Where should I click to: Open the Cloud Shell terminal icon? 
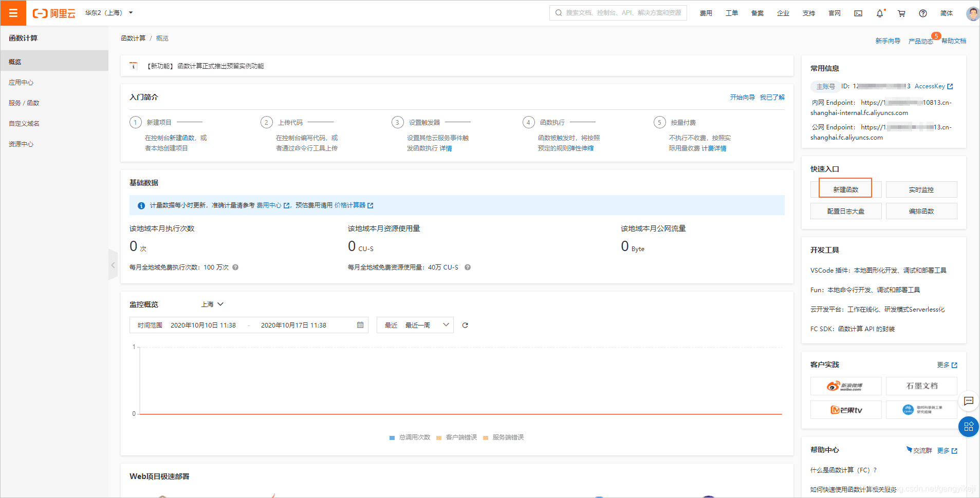[858, 13]
